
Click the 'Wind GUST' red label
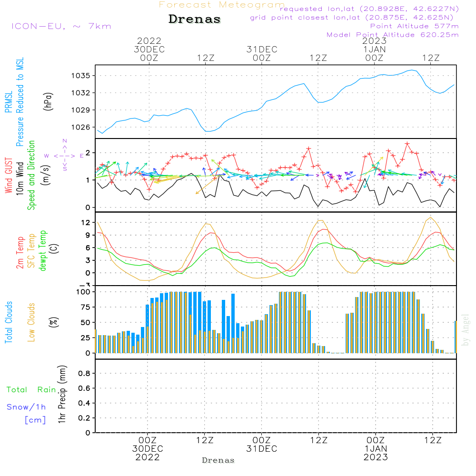click(9, 175)
